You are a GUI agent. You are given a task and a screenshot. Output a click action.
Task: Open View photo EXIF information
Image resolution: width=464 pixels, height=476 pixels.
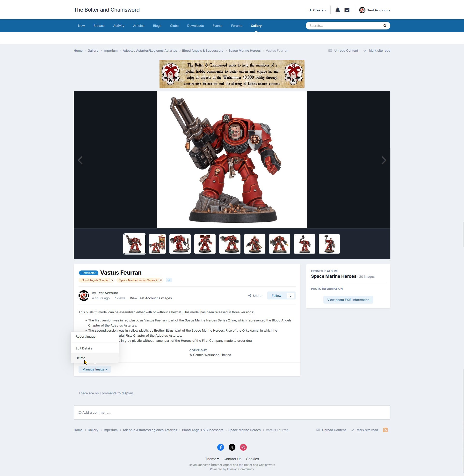point(348,300)
